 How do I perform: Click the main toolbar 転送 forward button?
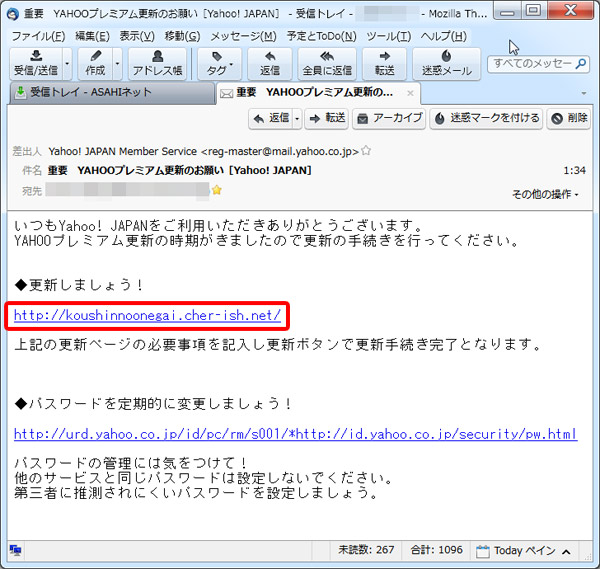click(384, 64)
